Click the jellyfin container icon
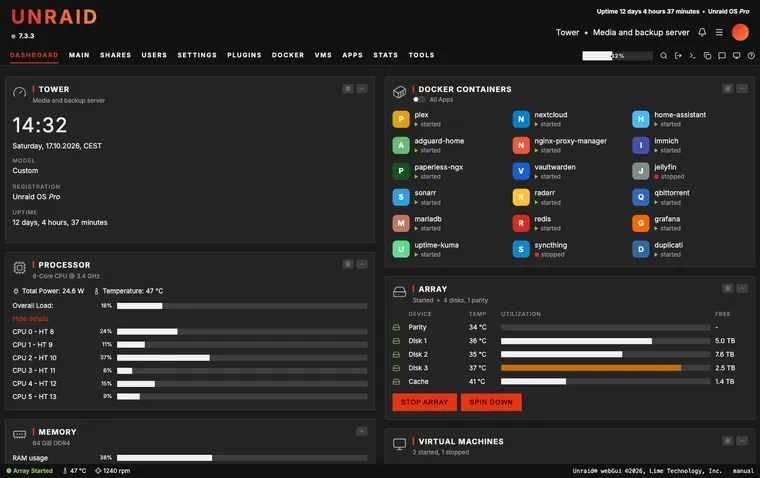This screenshot has height=478, width=760. 641,171
